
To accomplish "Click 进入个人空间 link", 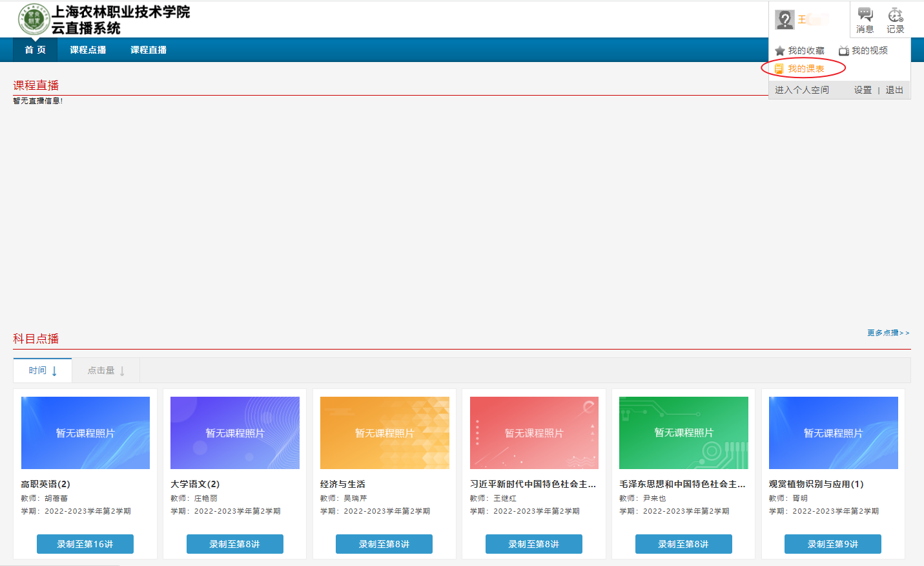I will (801, 90).
